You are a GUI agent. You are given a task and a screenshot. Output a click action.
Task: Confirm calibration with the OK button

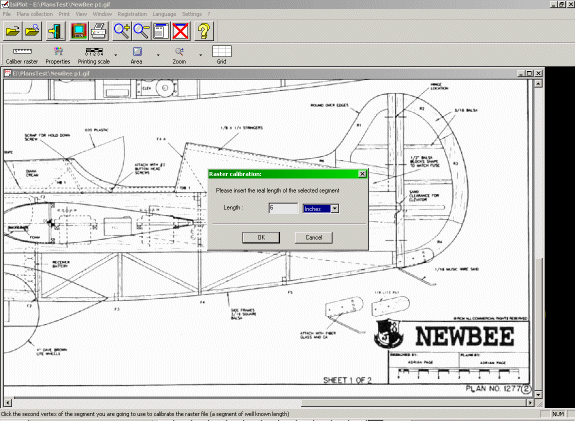pos(261,238)
